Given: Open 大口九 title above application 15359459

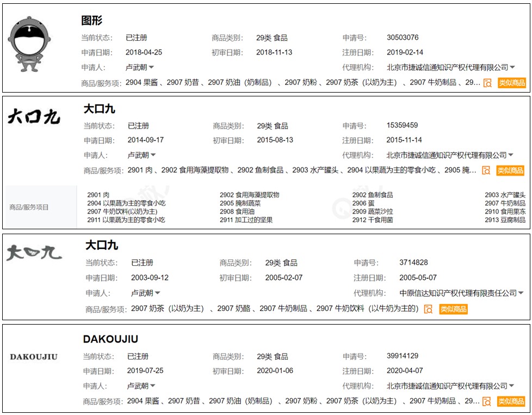Looking at the screenshot, I should point(99,109).
